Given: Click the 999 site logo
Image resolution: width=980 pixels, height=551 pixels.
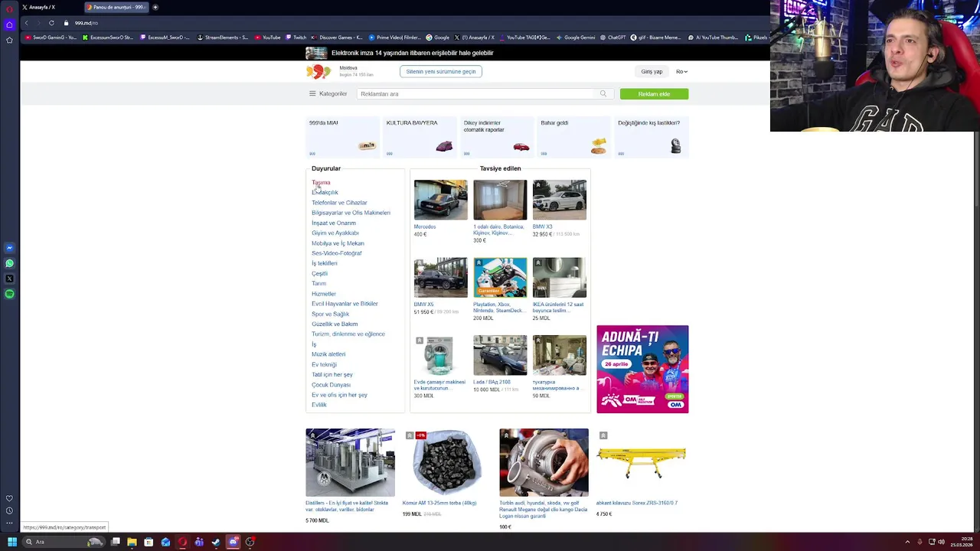Looking at the screenshot, I should tap(318, 72).
